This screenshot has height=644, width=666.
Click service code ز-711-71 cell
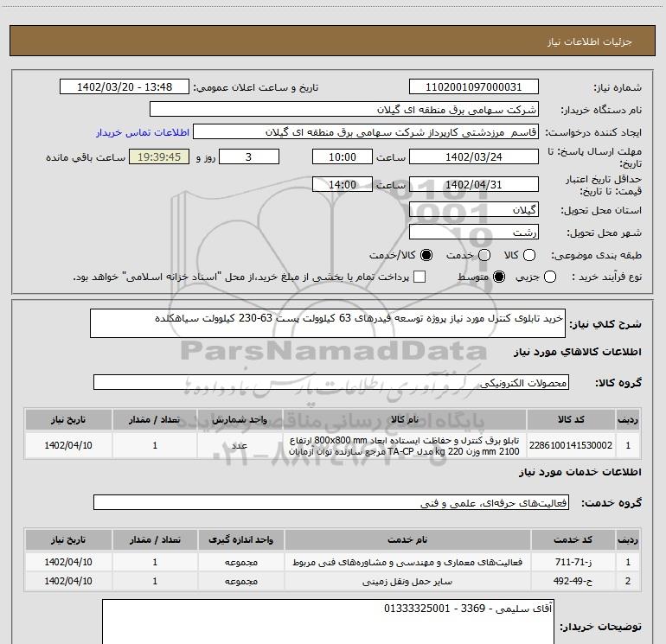(x=573, y=562)
